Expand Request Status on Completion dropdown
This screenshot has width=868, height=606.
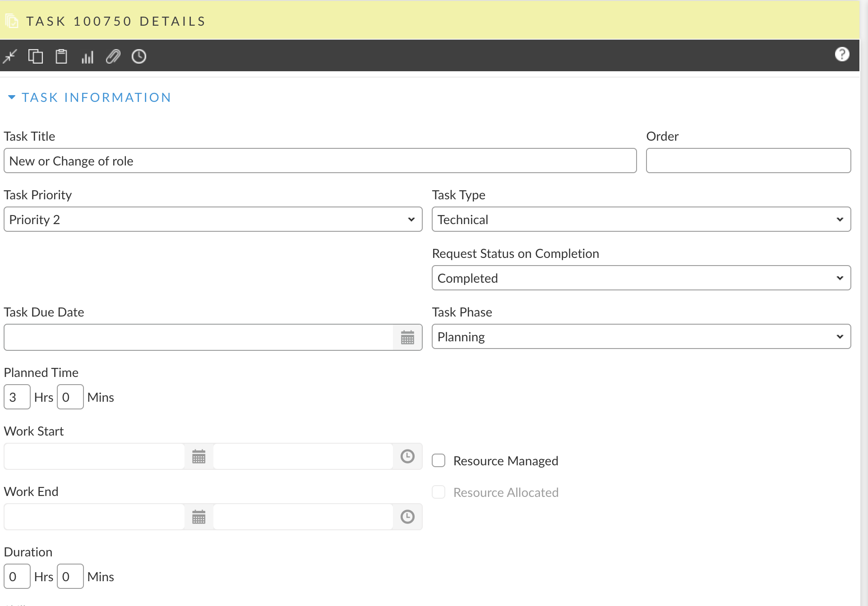(641, 278)
